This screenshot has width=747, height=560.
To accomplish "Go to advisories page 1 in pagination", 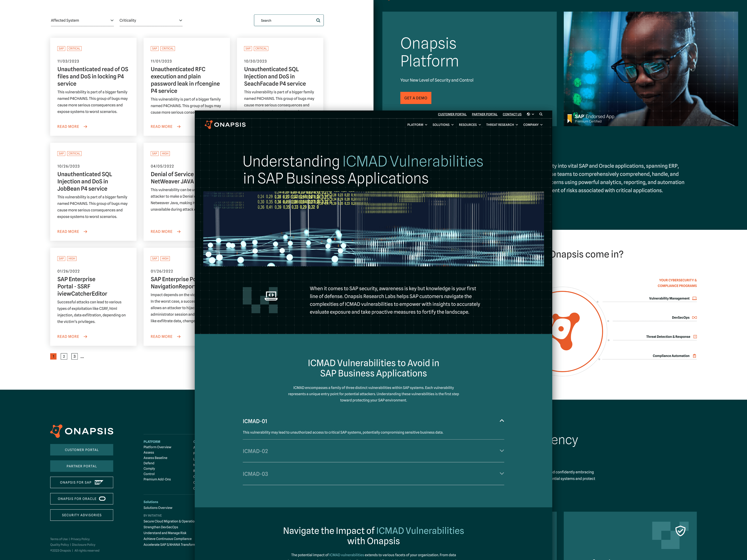I will tap(53, 356).
